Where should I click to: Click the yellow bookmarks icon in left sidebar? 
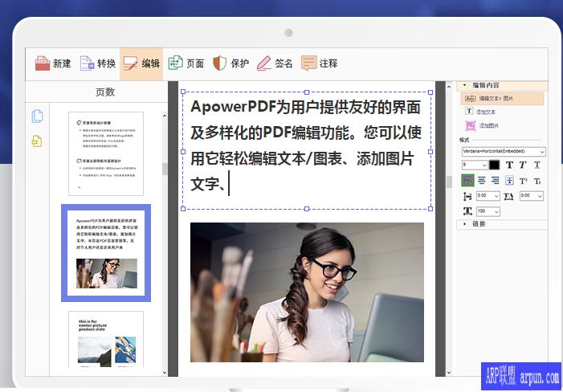coord(37,141)
